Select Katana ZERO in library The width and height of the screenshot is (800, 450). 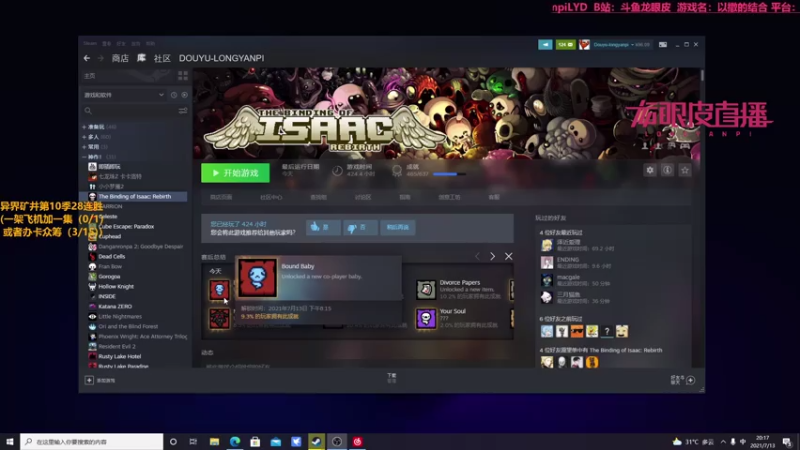tap(114, 307)
